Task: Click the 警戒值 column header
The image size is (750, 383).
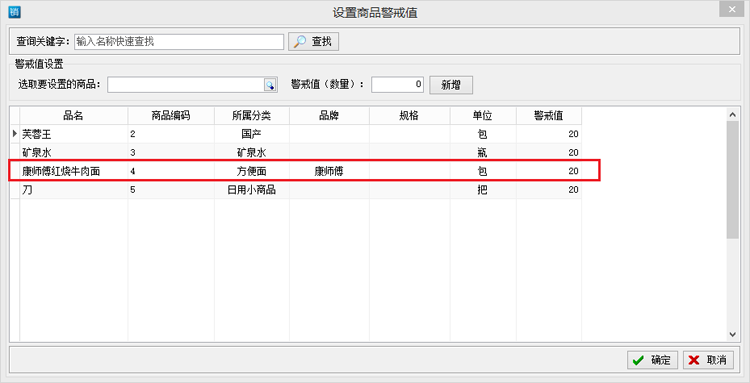Action: click(549, 116)
